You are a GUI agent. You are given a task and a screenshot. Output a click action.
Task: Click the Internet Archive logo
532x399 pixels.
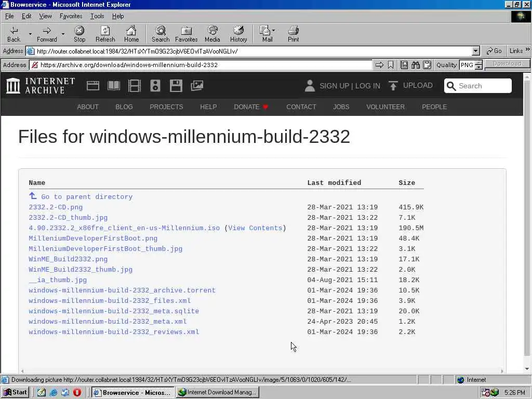tap(41, 86)
